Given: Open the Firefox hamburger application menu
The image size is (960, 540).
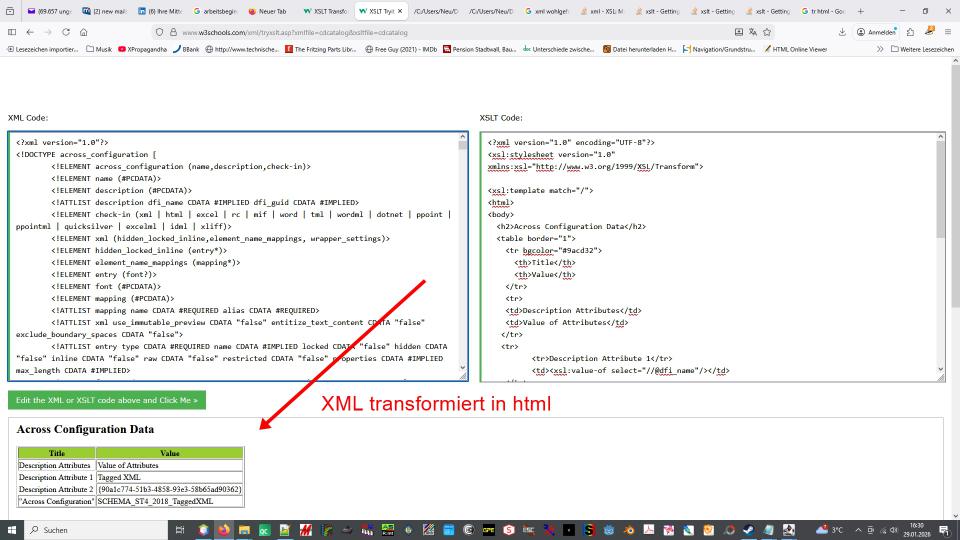Looking at the screenshot, I should coord(950,32).
